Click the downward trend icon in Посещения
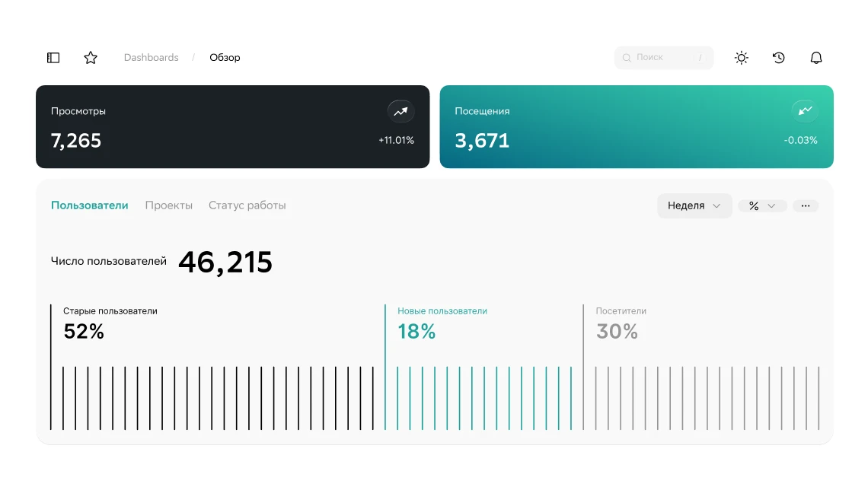Screen dimensions: 868x487 (805, 111)
